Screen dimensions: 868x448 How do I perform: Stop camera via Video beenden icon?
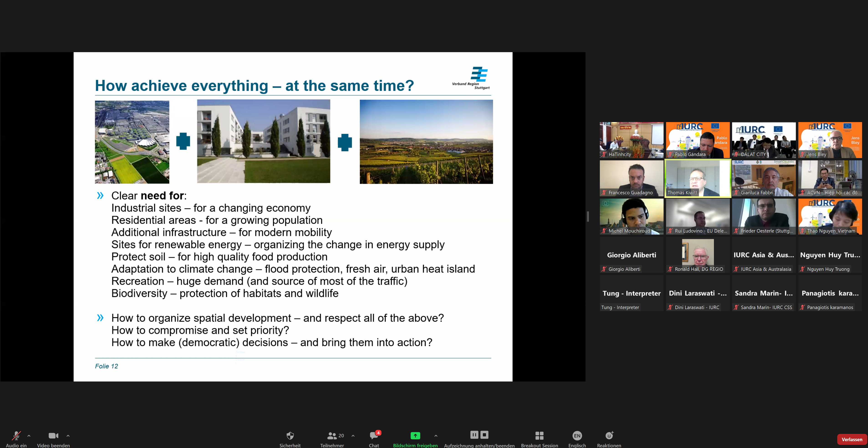pyautogui.click(x=53, y=435)
